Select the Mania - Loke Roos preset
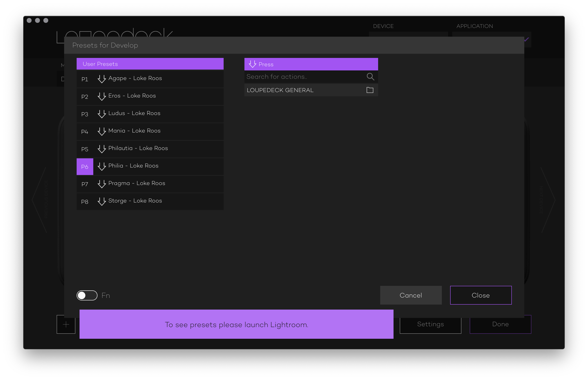This screenshot has height=380, width=588. point(134,131)
